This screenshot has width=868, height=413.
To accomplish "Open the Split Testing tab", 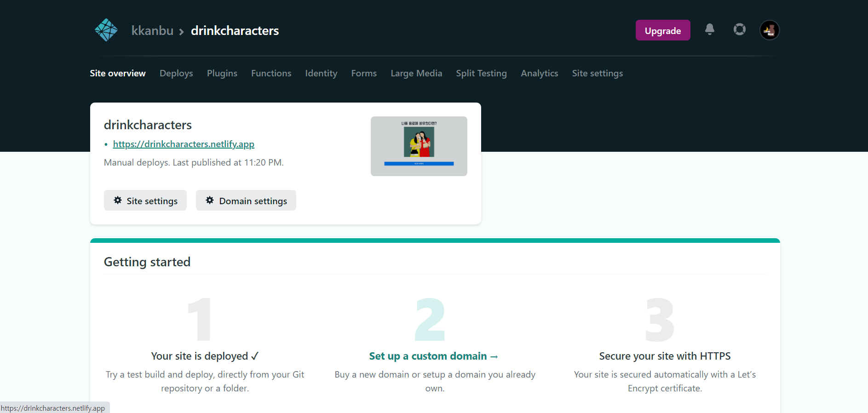I will [481, 73].
